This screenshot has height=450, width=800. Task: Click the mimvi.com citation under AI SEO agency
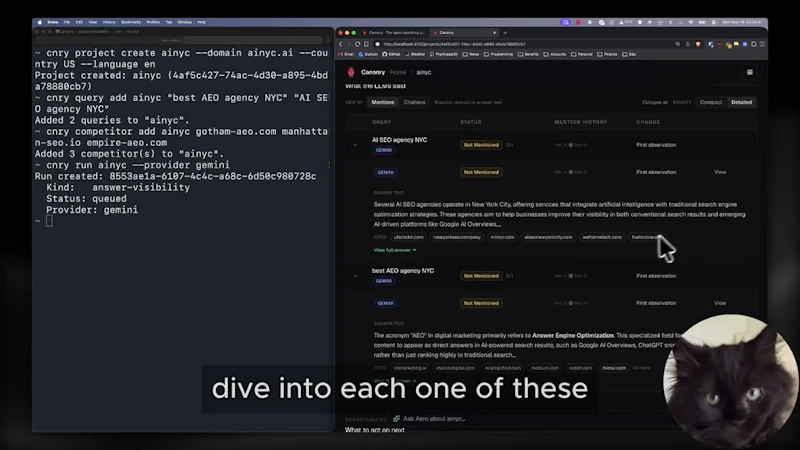coord(503,237)
